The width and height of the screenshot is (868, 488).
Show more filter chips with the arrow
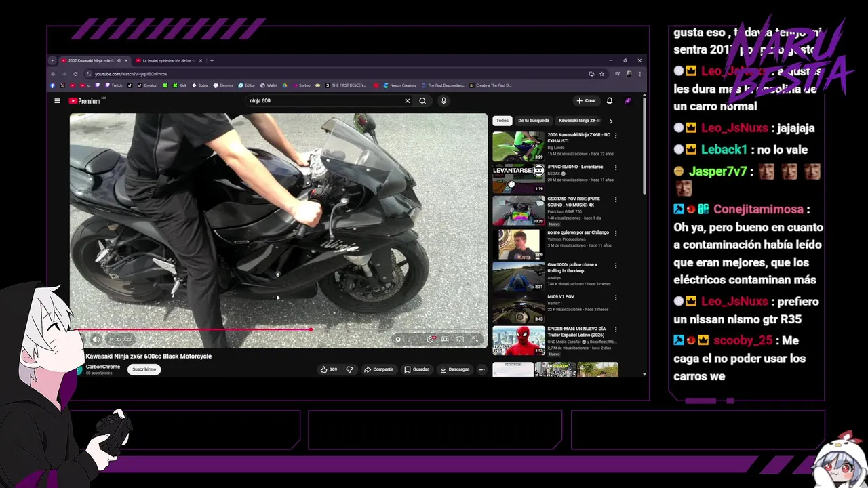pyautogui.click(x=610, y=121)
